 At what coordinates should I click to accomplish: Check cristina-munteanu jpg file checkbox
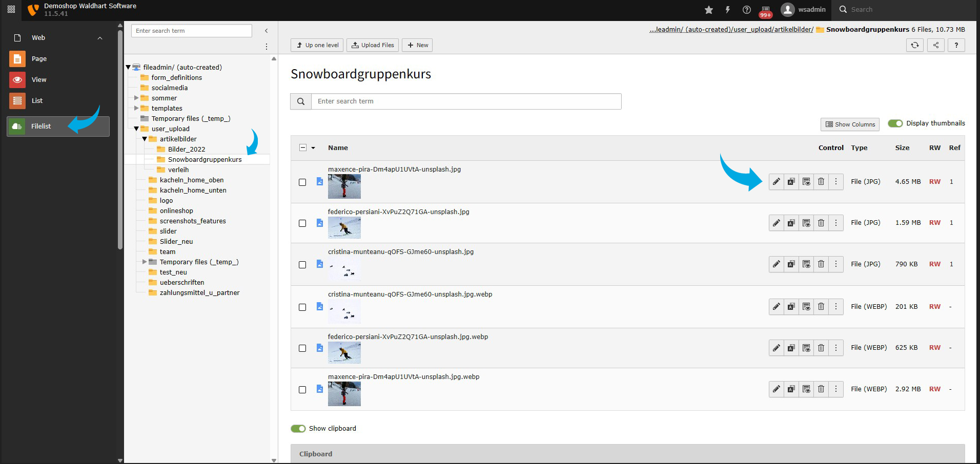(x=302, y=265)
